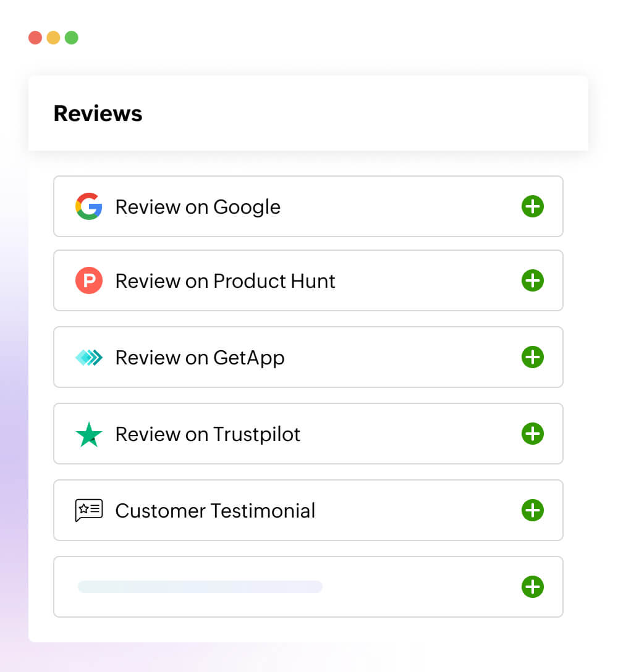Screen dimensions: 618x672
Task: Click the plus button on the Customer Testimonial row
Action: 532,510
